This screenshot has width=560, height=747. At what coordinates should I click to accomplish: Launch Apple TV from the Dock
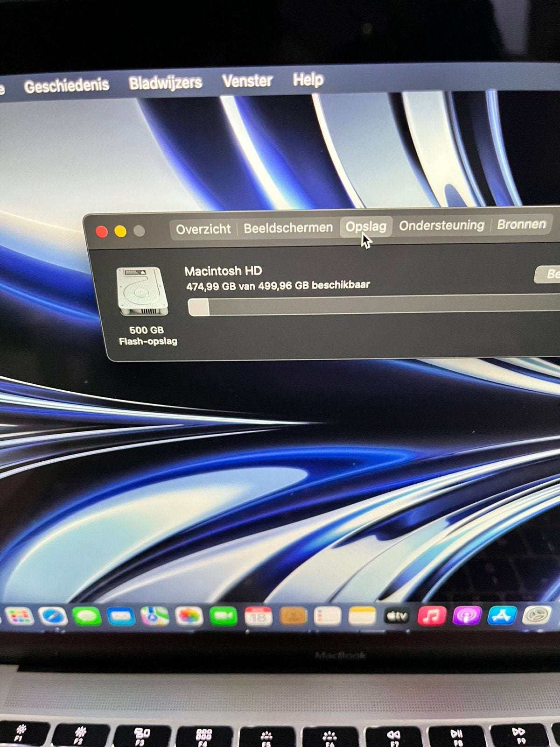click(396, 617)
